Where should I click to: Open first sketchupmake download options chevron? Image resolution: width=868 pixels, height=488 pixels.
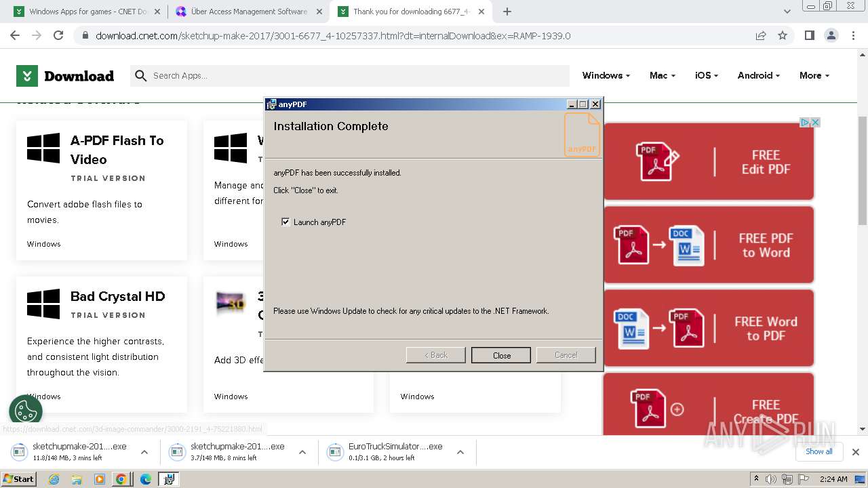(x=144, y=452)
